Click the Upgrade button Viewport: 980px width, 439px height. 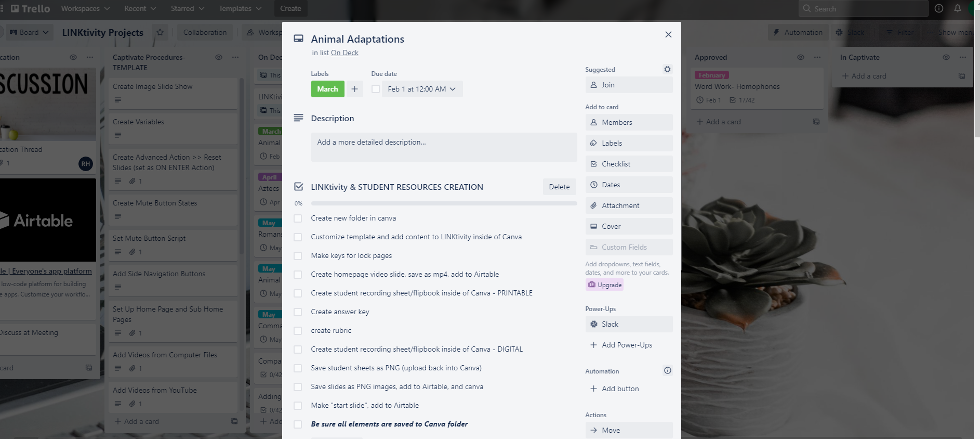604,285
